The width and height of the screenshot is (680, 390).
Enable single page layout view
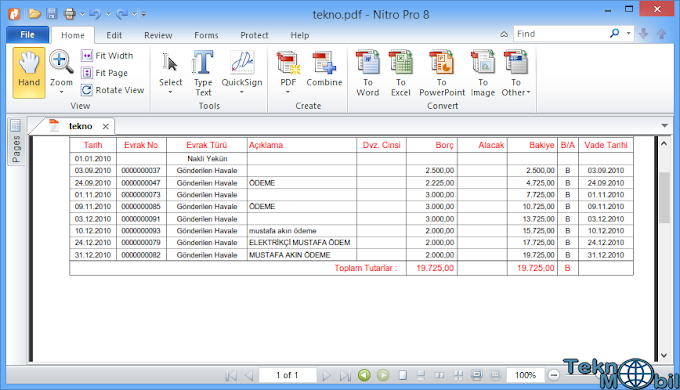pos(403,375)
